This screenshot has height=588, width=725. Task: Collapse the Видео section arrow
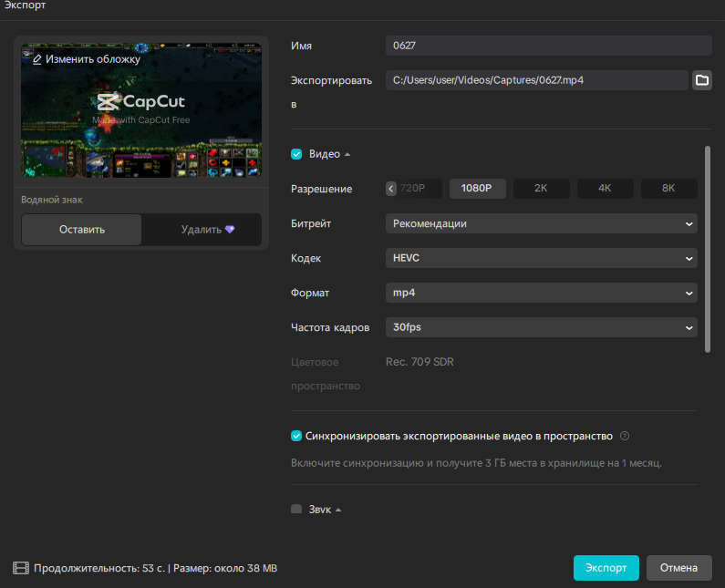click(347, 154)
